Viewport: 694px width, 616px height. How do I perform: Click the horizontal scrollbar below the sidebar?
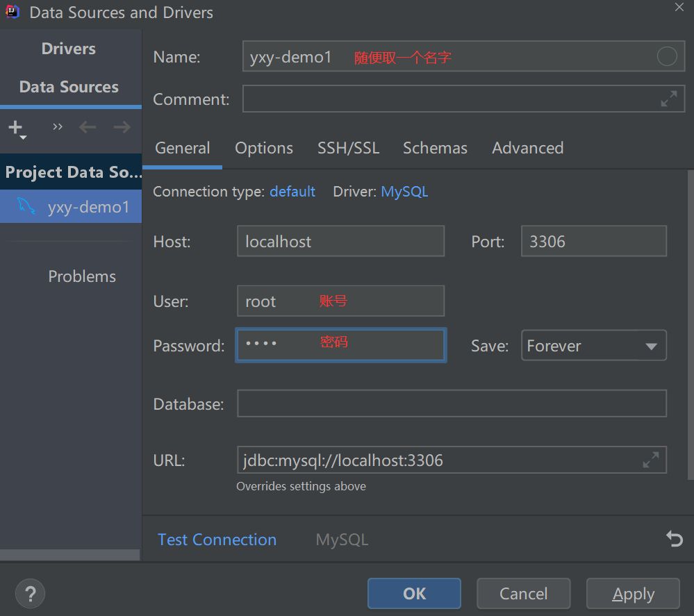click(x=69, y=554)
